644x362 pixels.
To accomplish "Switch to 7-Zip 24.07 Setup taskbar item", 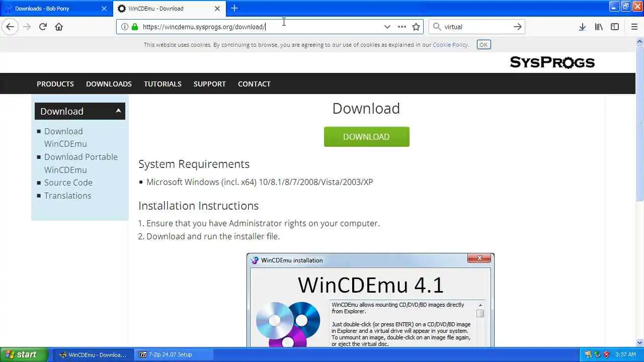I will coord(174,354).
